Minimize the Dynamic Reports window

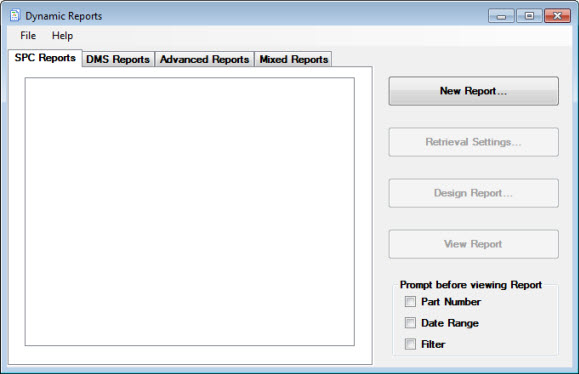501,16
